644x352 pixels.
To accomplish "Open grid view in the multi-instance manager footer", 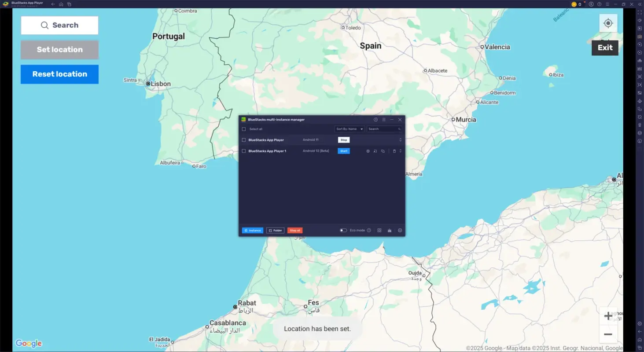I will pos(379,230).
